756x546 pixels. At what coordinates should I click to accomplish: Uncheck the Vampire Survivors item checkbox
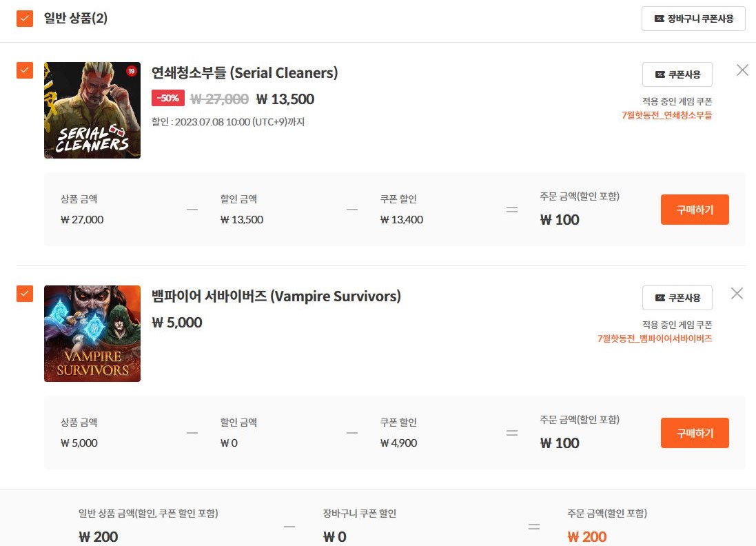[x=25, y=294]
